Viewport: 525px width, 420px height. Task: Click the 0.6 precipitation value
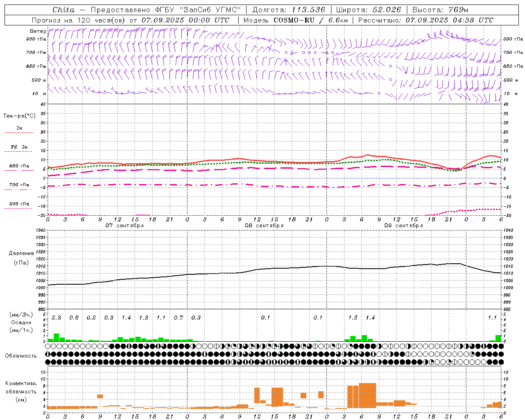click(x=74, y=317)
